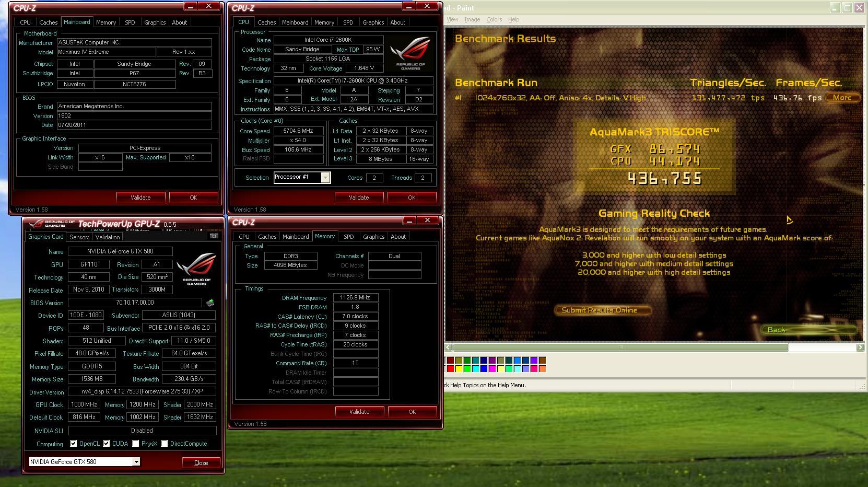868x487 pixels.
Task: Click Validate in CPU-Z processor window
Action: (359, 198)
